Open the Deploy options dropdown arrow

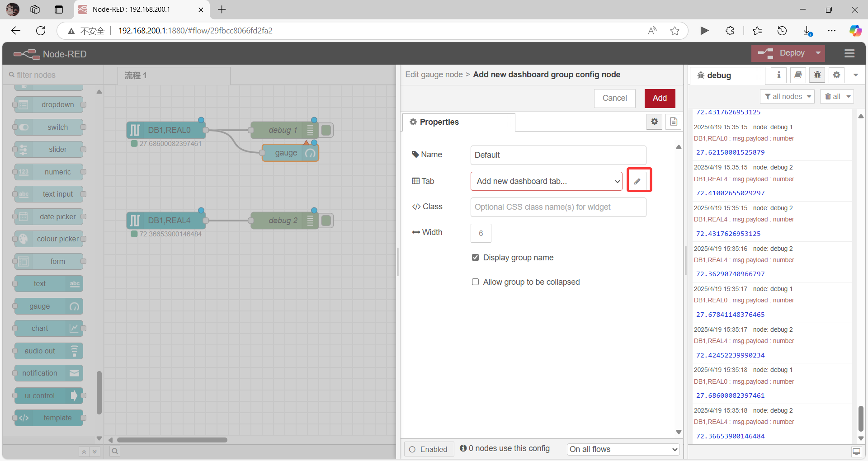coord(818,53)
